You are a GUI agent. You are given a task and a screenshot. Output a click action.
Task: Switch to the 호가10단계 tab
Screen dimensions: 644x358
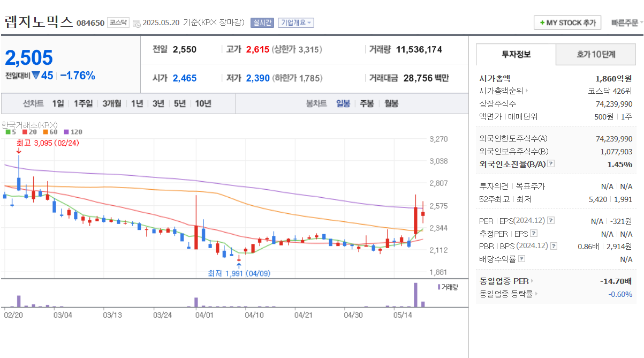pos(596,54)
